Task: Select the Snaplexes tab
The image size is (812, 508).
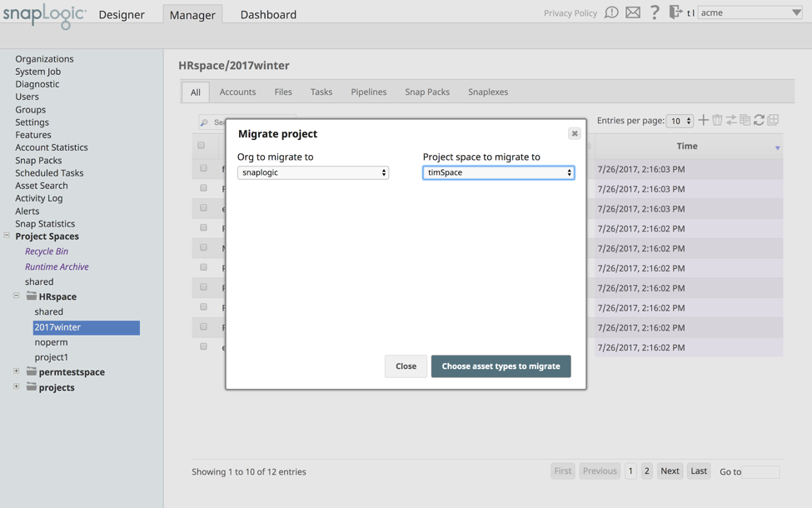Action: click(x=488, y=92)
